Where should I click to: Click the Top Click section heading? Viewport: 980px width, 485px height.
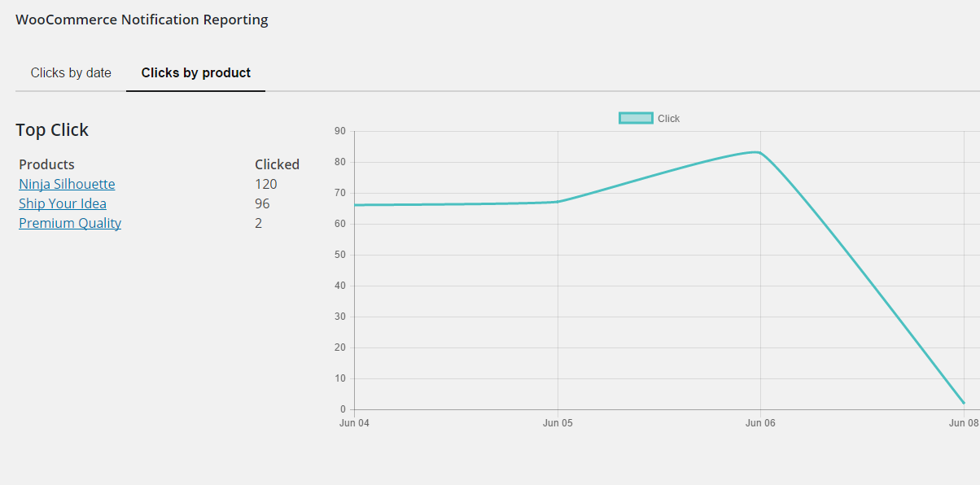point(52,130)
